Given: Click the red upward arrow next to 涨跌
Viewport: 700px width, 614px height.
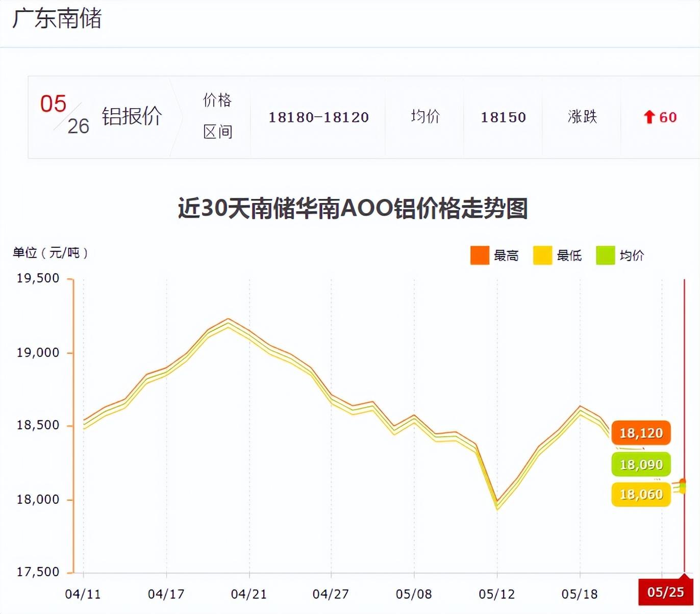Looking at the screenshot, I should click(x=649, y=117).
